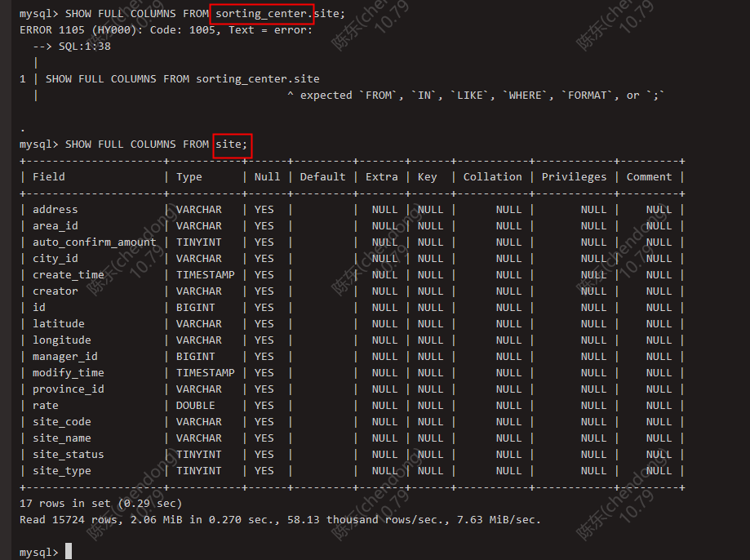Click the red-boxed site table name
The width and height of the screenshot is (750, 560).
[x=231, y=144]
